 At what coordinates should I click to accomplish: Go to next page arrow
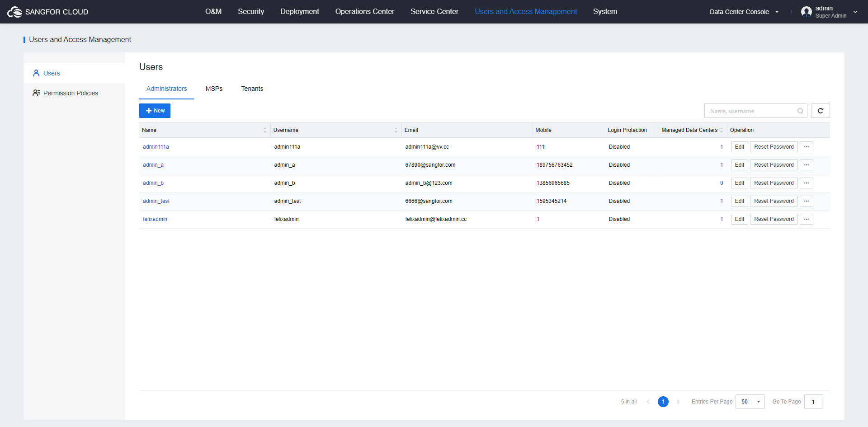point(678,402)
